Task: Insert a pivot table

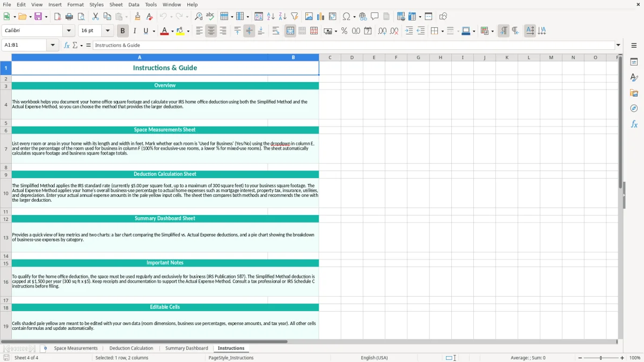Action: (x=333, y=17)
